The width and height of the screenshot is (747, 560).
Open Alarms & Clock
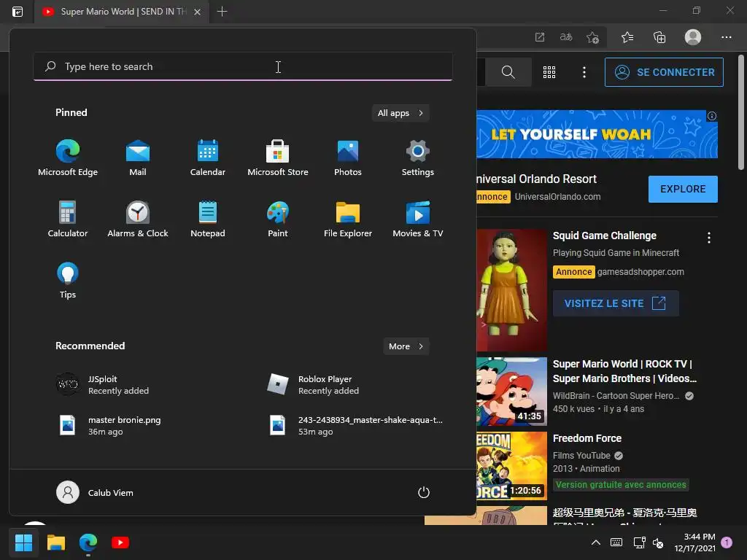click(x=138, y=219)
